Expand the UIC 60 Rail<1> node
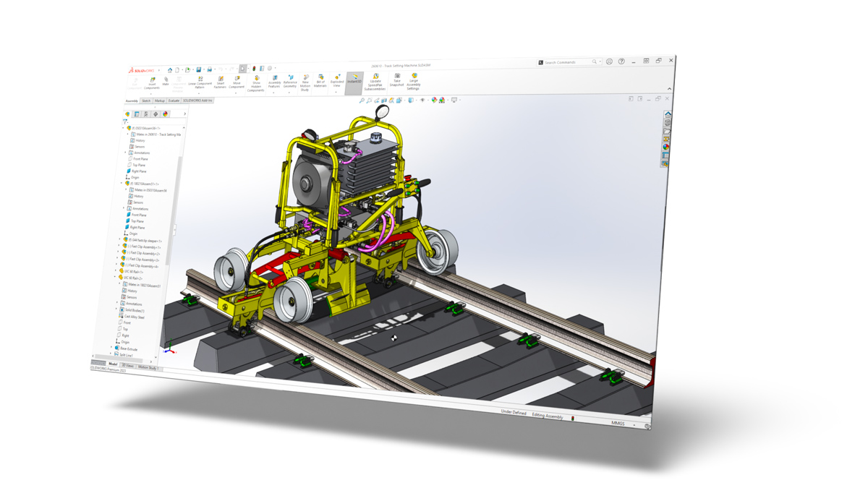 [x=115, y=271]
